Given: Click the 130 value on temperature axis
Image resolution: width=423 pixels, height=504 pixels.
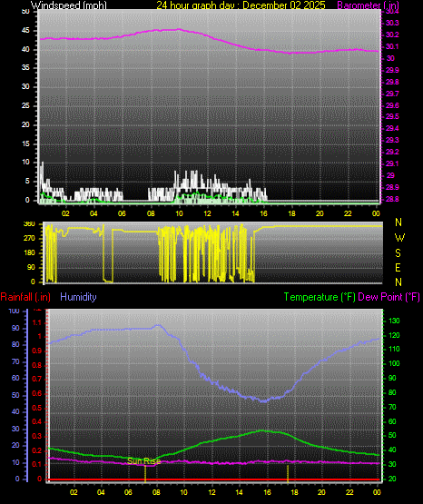Looking at the screenshot, I should click(x=394, y=321).
